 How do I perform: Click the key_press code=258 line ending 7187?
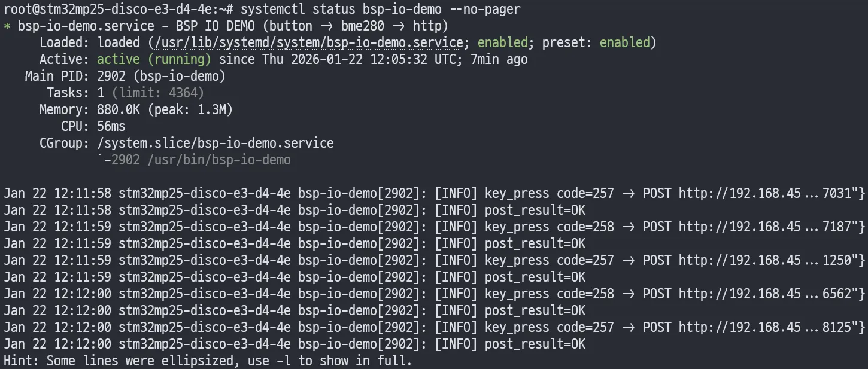click(435, 227)
